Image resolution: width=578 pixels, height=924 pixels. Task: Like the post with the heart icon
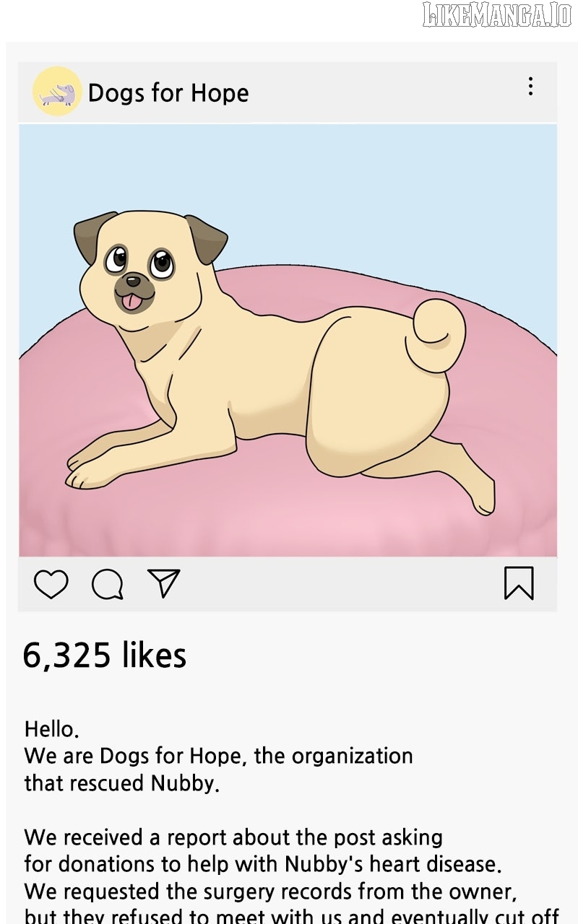coord(51,584)
